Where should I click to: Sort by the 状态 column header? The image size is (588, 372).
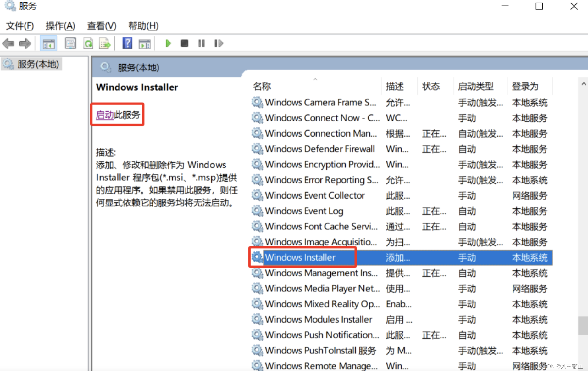pos(431,86)
